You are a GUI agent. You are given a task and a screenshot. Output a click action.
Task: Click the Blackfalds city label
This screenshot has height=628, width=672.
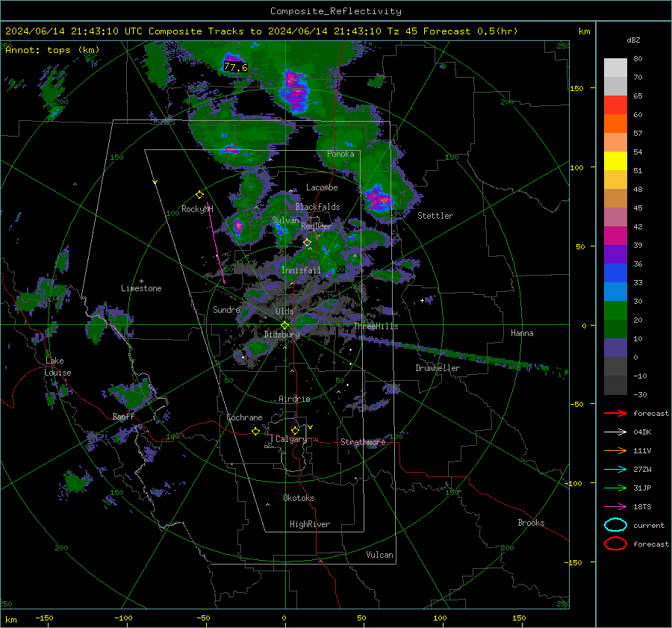[317, 207]
